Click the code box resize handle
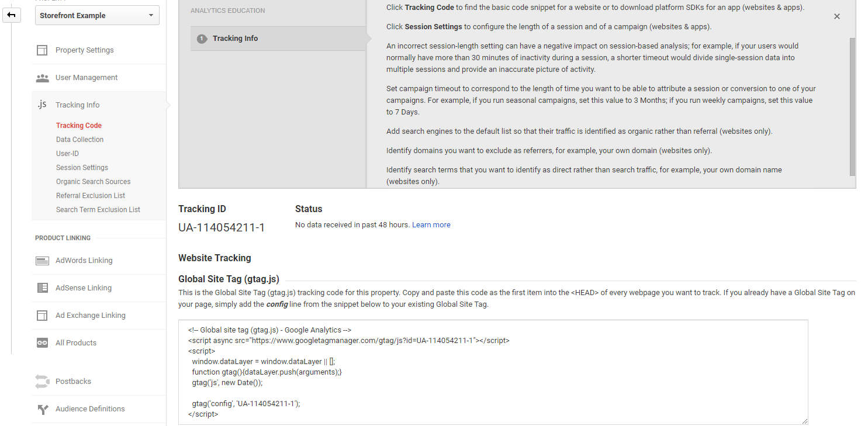The height and width of the screenshot is (426, 868). click(804, 421)
